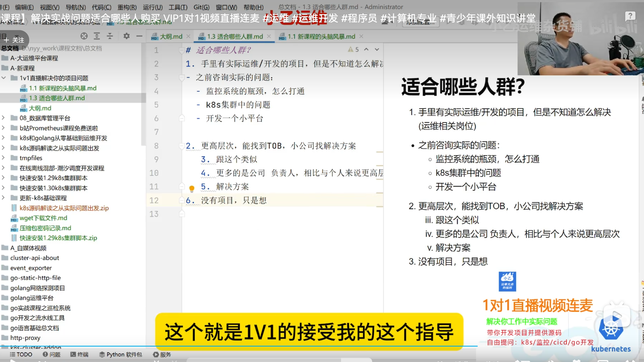Open the Git(G) menu
The width and height of the screenshot is (644, 362).
coord(201,7)
